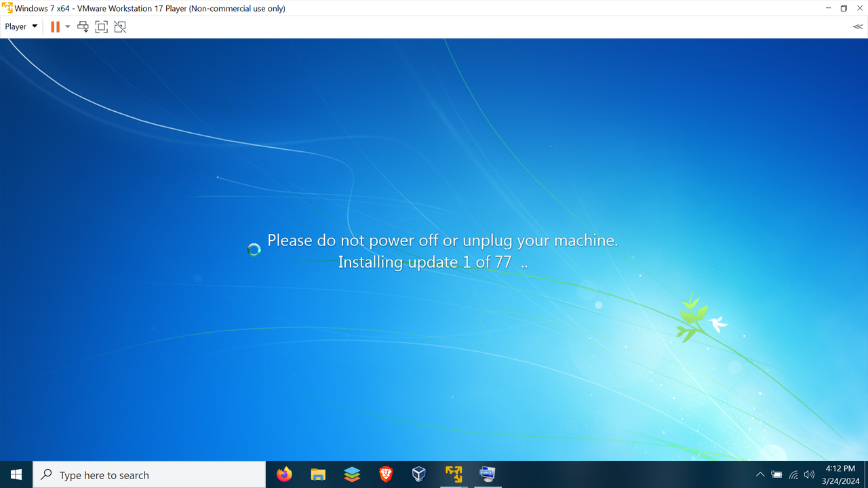Screen dimensions: 868x488
Task: Click the magnifier icon in search box
Action: pyautogui.click(x=46, y=474)
